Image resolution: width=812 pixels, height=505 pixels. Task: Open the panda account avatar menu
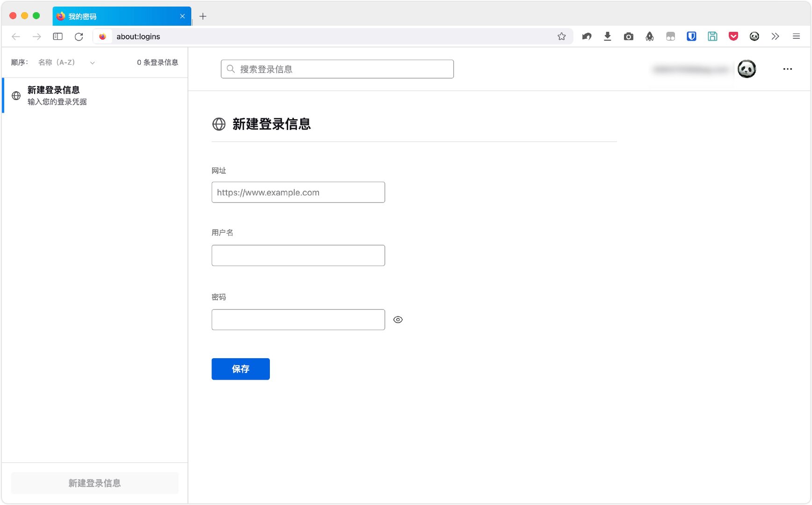747,69
